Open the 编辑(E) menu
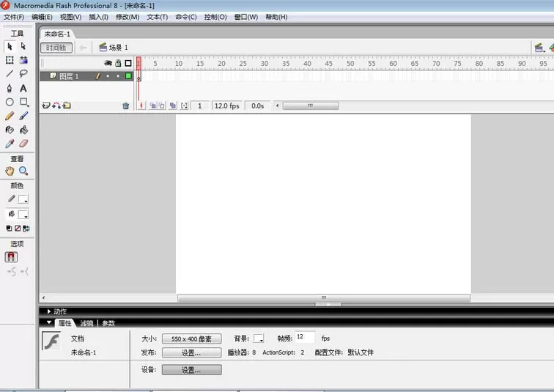 (x=42, y=17)
